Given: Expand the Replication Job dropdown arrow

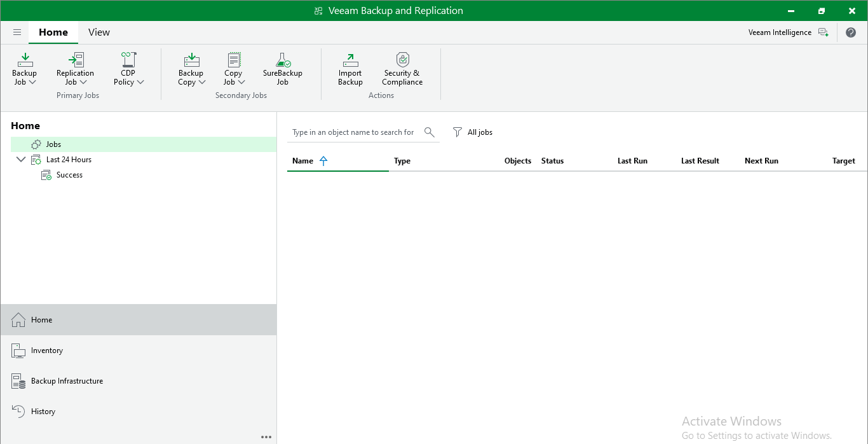Looking at the screenshot, I should 83,82.
